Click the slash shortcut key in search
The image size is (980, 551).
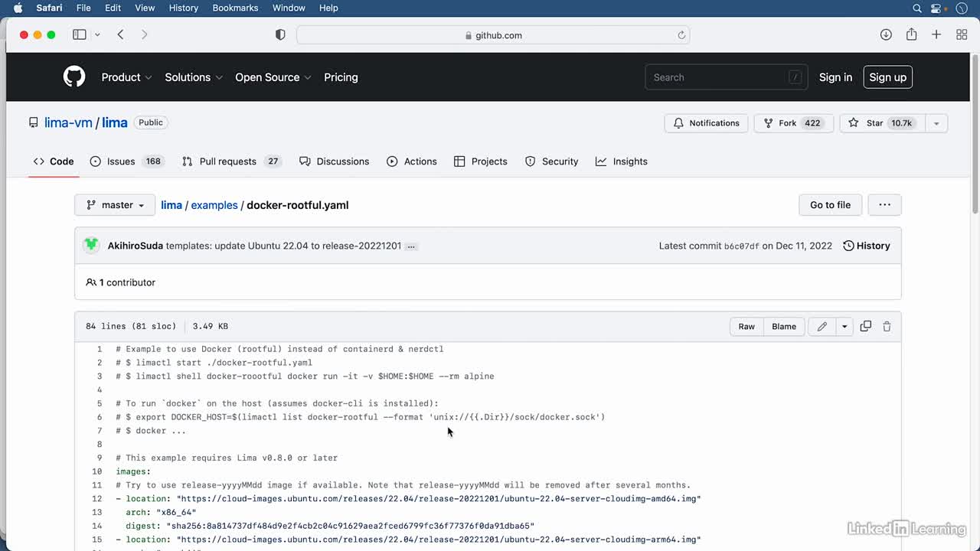pyautogui.click(x=795, y=77)
